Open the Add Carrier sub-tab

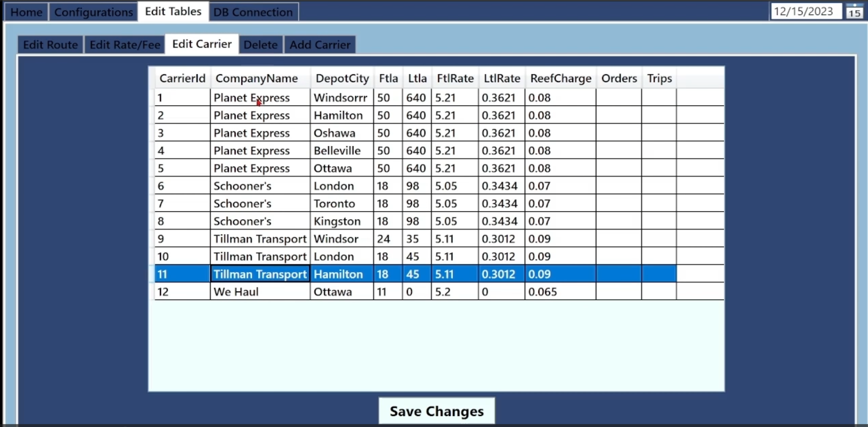point(320,45)
